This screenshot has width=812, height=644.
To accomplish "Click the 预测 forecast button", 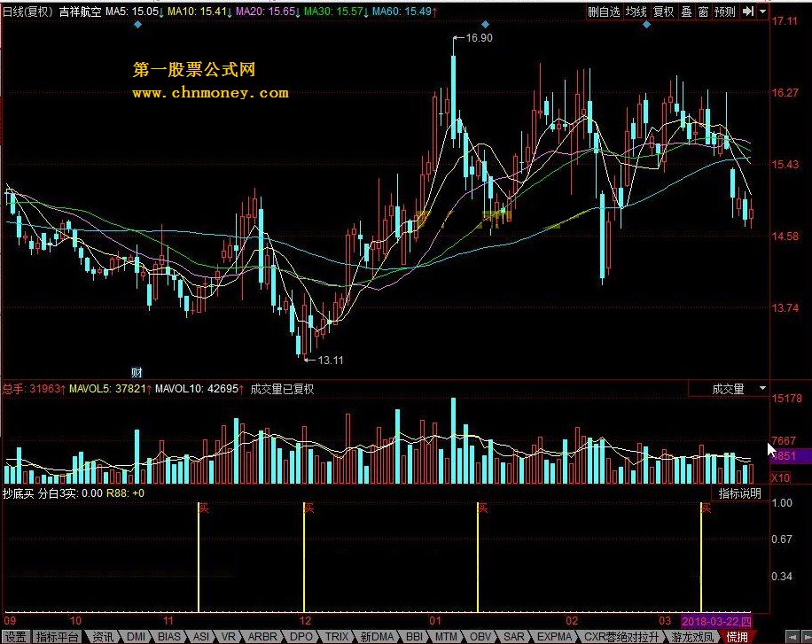I will coord(724,12).
